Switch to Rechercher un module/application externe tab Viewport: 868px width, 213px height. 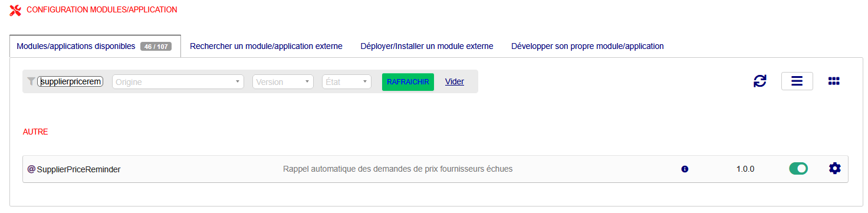[266, 46]
